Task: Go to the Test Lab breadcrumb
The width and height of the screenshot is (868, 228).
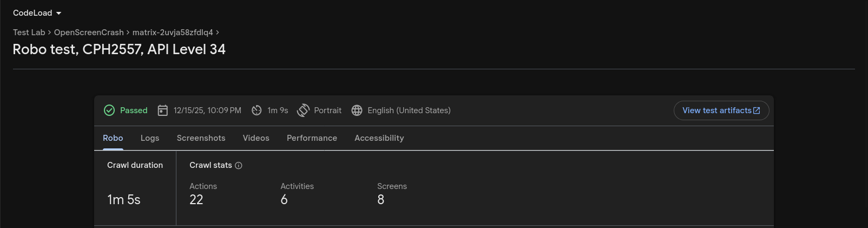Action: coord(29,32)
